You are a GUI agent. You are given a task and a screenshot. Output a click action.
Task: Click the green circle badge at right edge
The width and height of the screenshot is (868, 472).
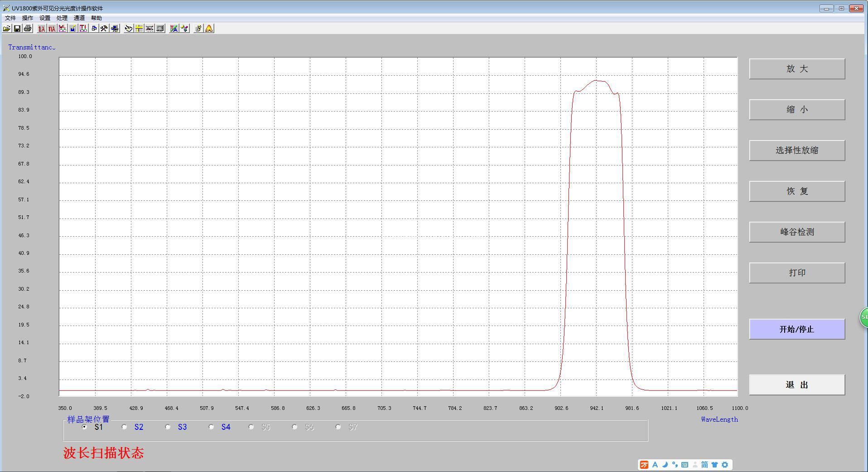tap(864, 317)
